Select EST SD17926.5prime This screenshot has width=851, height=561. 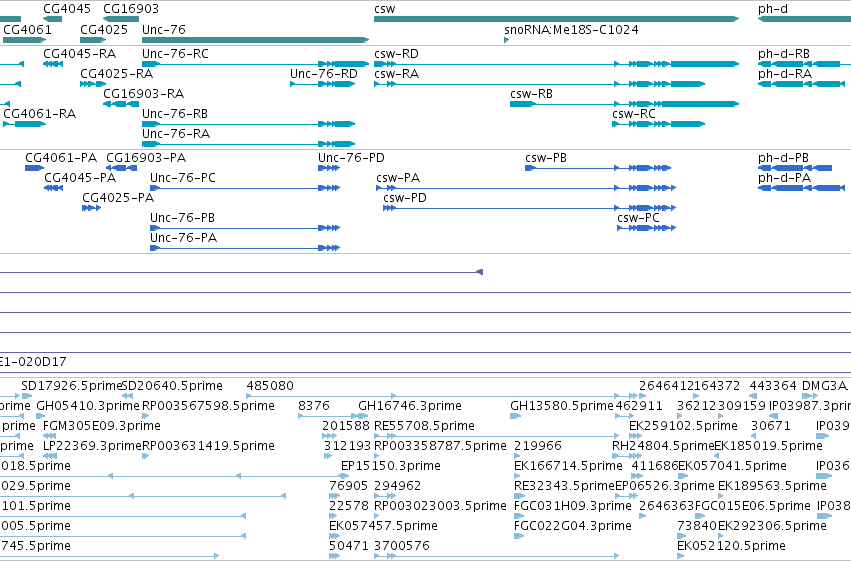71,386
